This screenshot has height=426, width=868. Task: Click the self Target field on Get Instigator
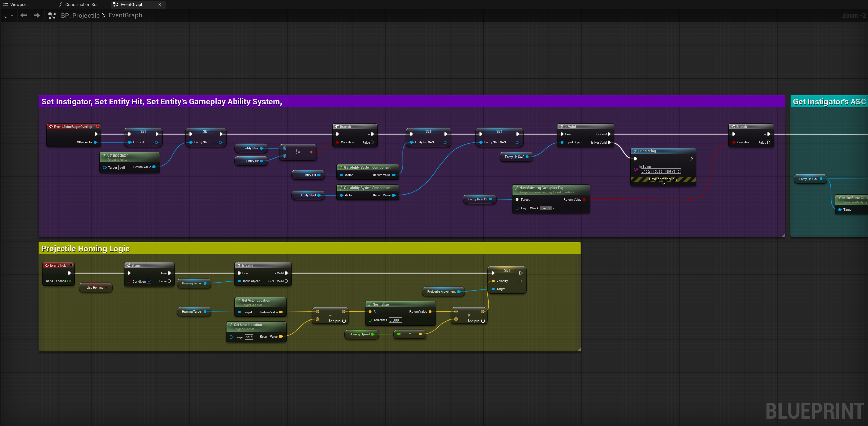point(122,167)
